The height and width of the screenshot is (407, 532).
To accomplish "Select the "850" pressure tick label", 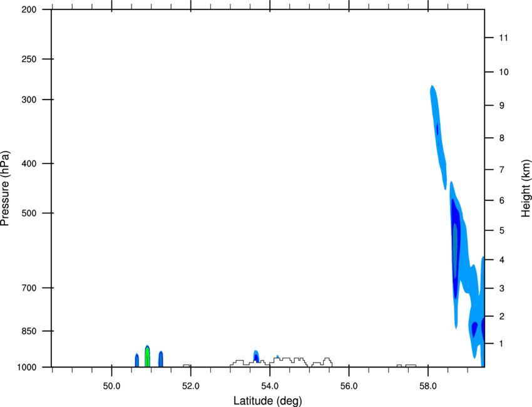I will [x=29, y=331].
